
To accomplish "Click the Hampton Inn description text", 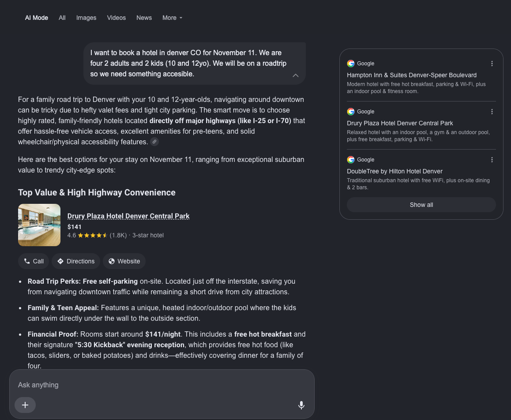I will [x=416, y=88].
